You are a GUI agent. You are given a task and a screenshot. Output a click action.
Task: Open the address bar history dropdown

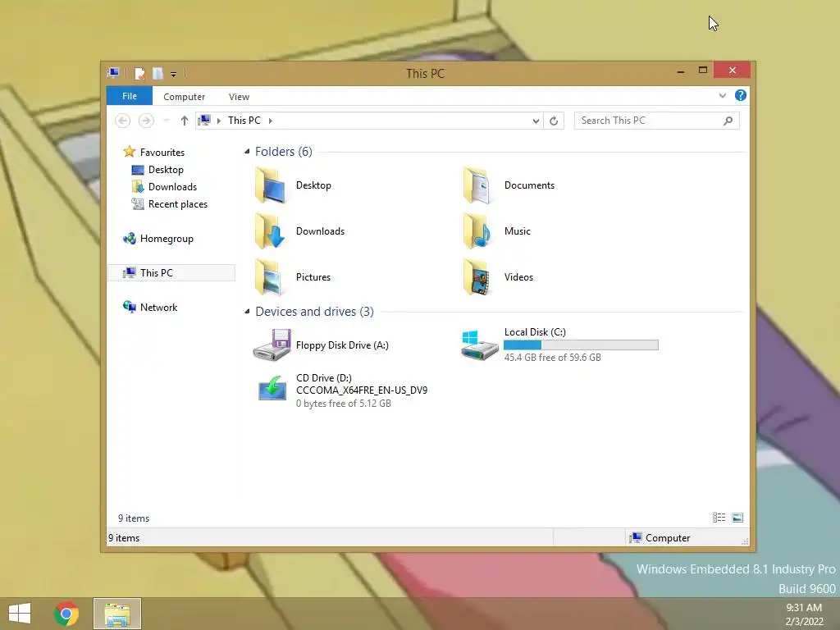536,121
